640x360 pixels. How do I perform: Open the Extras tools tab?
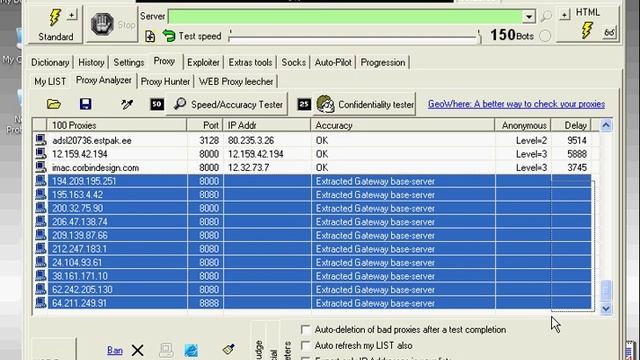[250, 62]
